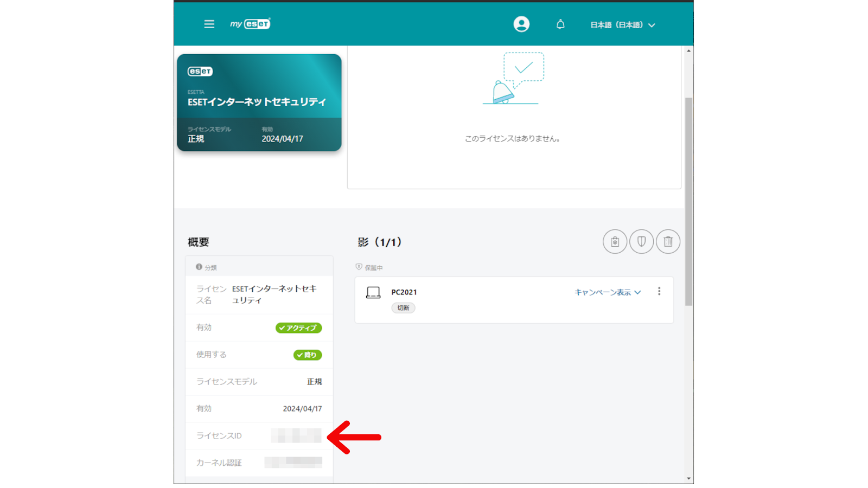The width and height of the screenshot is (868, 488).
Task: Click the my ESET logo
Action: (250, 24)
